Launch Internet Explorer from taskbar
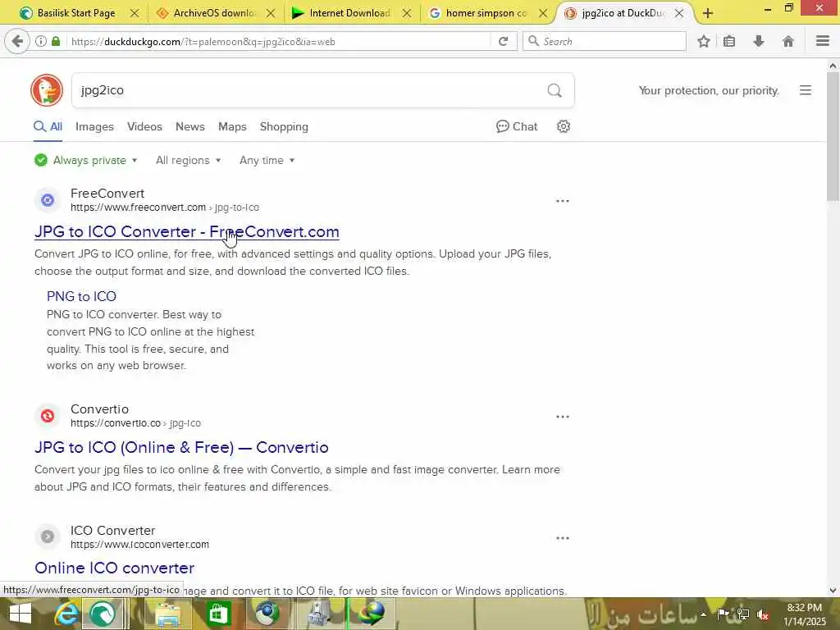 [x=66, y=614]
